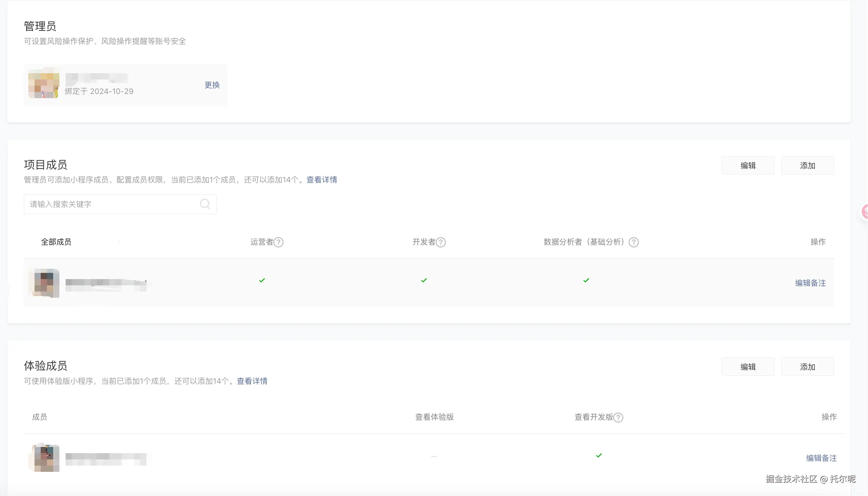The image size is (868, 496).
Task: Click 编辑 button in 项目成员 section
Action: 748,165
